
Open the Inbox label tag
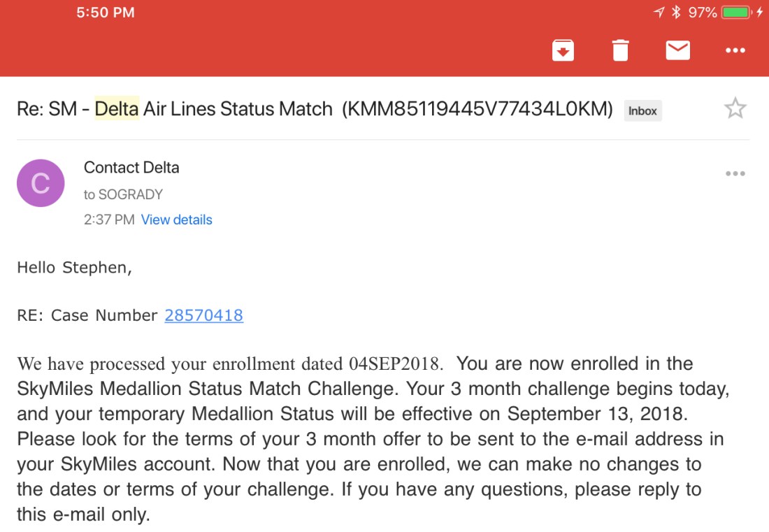coord(642,110)
